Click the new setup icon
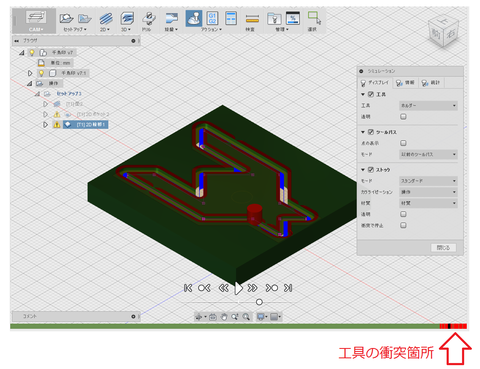 click(66, 18)
